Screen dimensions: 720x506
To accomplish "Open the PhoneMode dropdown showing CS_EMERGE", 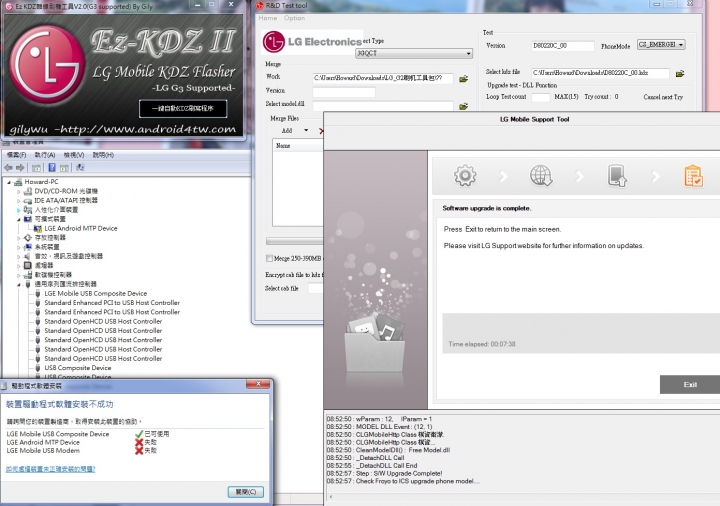I will [661, 45].
